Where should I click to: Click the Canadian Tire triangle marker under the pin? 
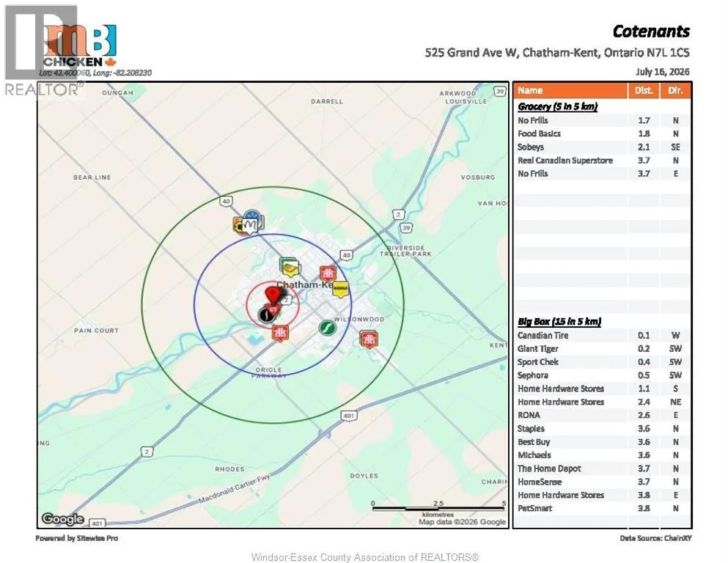(x=274, y=309)
